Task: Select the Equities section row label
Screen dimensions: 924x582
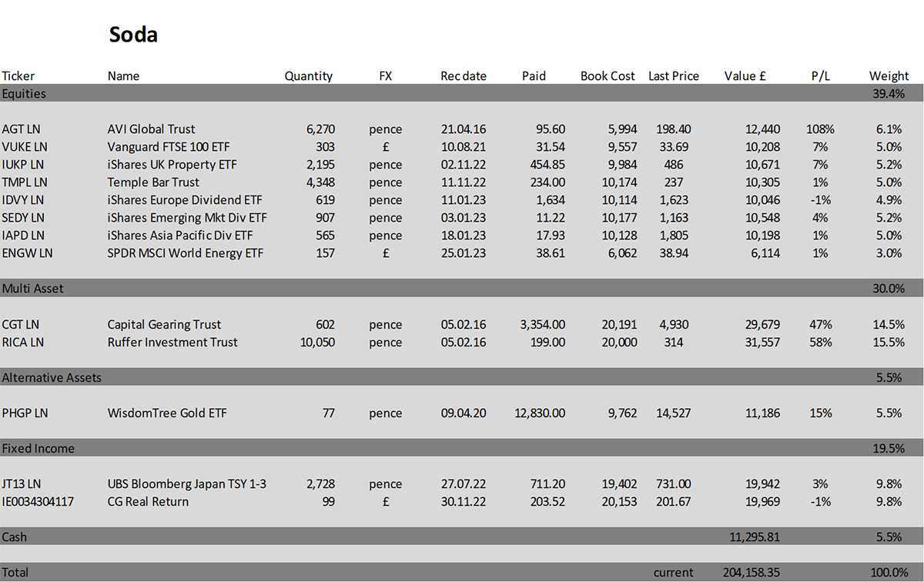Action: (x=24, y=94)
